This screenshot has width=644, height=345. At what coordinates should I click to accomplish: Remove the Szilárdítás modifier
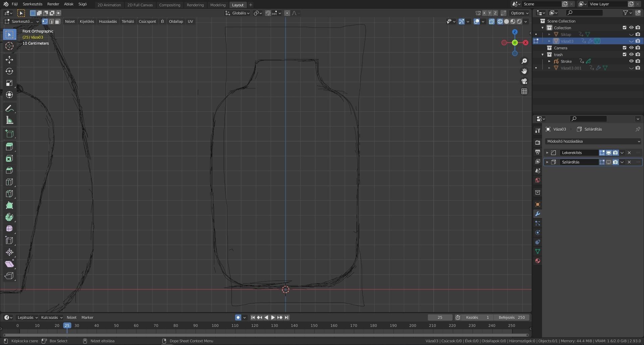click(629, 162)
